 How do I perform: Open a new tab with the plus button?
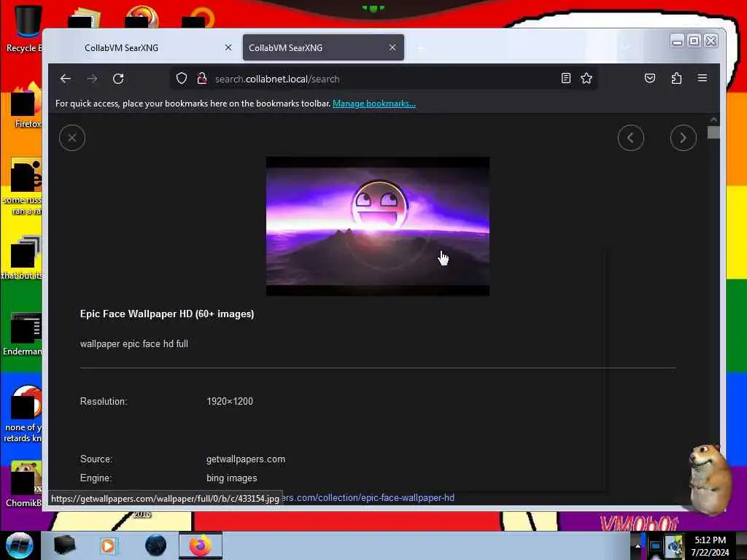(420, 48)
